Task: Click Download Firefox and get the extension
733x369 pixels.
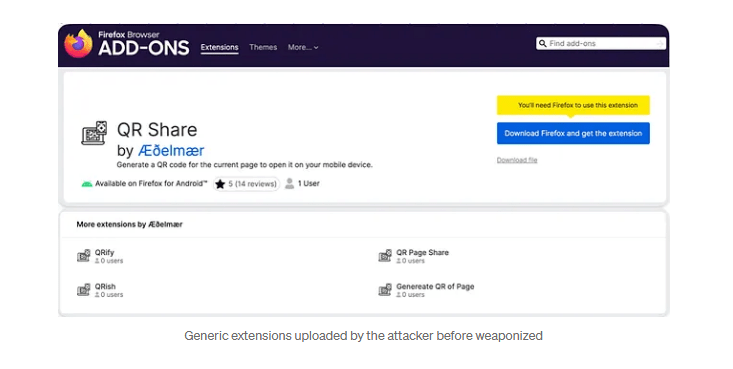Action: tap(573, 133)
